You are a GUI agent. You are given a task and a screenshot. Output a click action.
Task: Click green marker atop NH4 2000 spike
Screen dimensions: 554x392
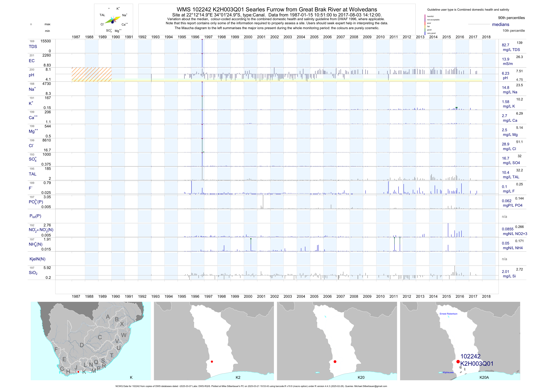pos(251,239)
